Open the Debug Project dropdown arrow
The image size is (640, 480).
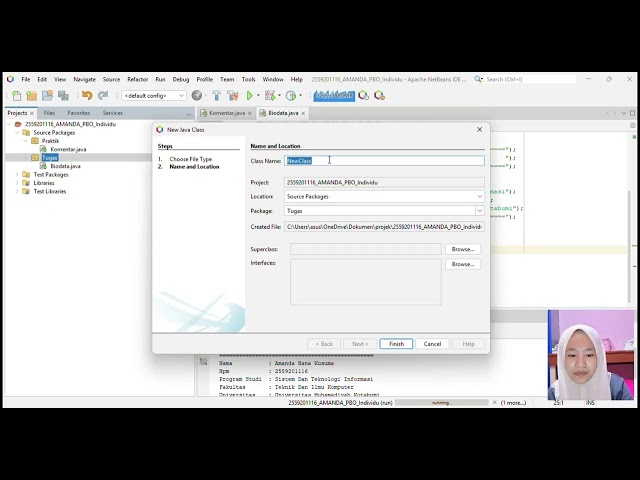[x=279, y=96]
